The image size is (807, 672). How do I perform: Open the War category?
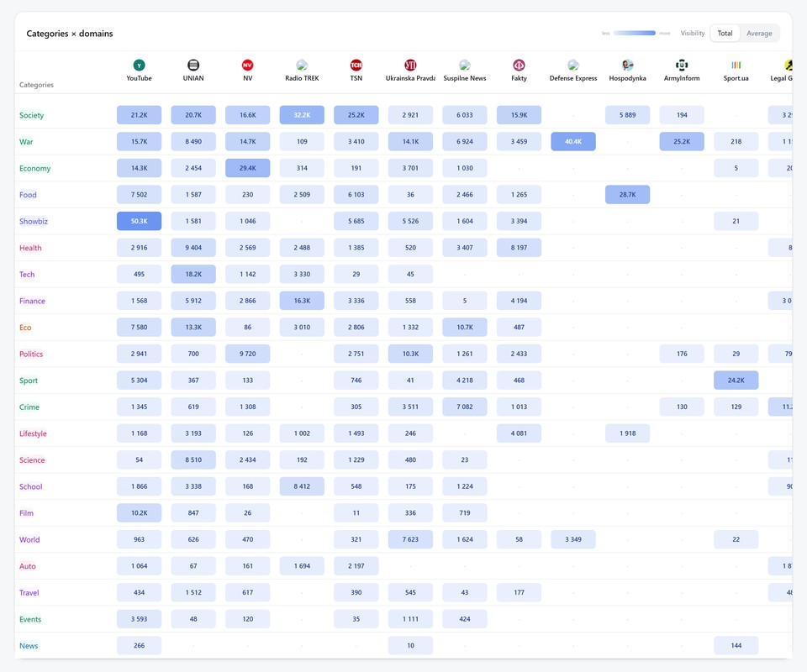[x=26, y=142]
